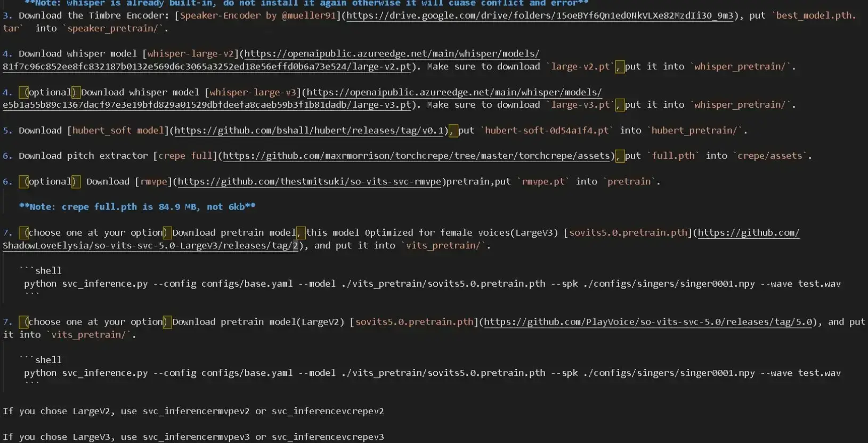Image resolution: width=868 pixels, height=443 pixels.
Task: Click 'Optimized for female voices(LargeV3)' text
Action: [461, 232]
